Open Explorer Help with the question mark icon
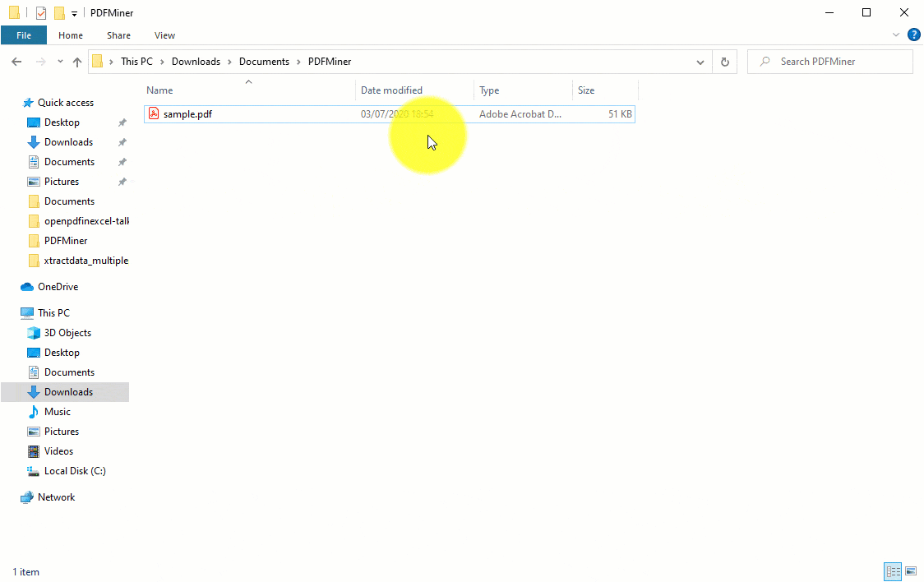 [914, 35]
